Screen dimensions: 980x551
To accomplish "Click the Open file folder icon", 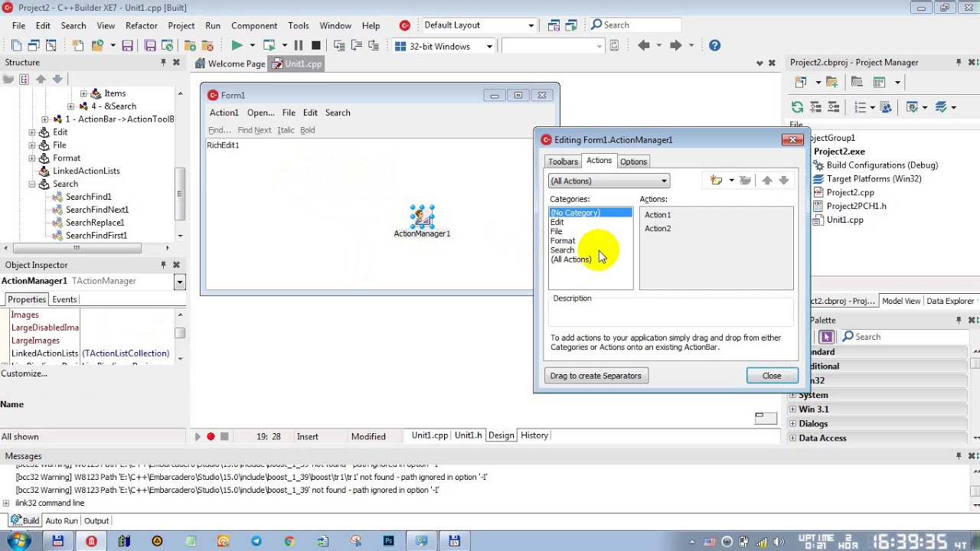I will [x=97, y=46].
